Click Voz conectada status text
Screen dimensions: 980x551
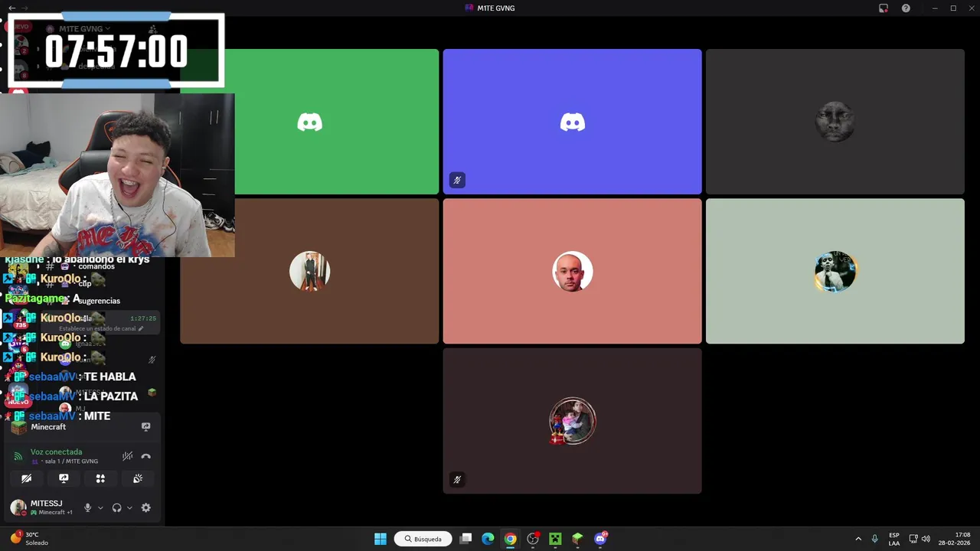click(x=56, y=452)
